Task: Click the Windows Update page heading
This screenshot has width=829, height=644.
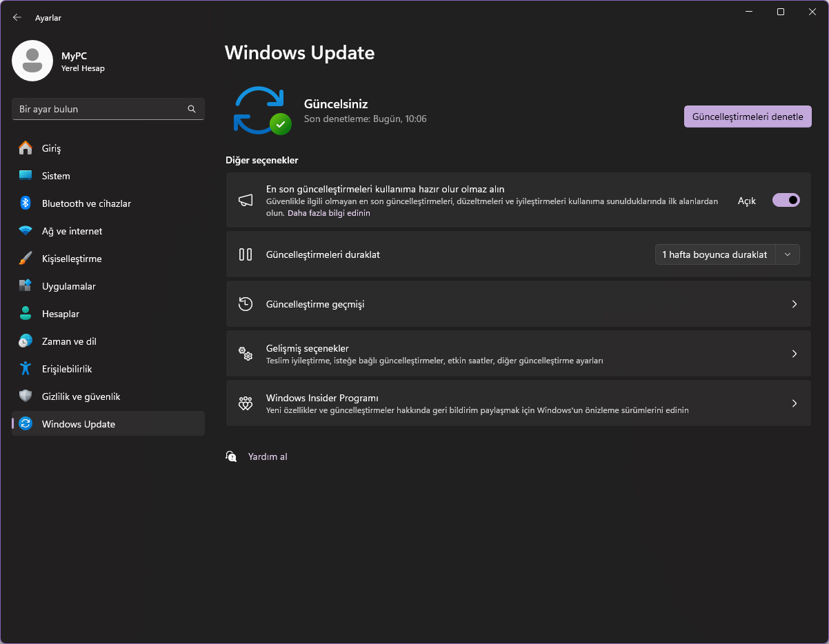Action: (300, 52)
